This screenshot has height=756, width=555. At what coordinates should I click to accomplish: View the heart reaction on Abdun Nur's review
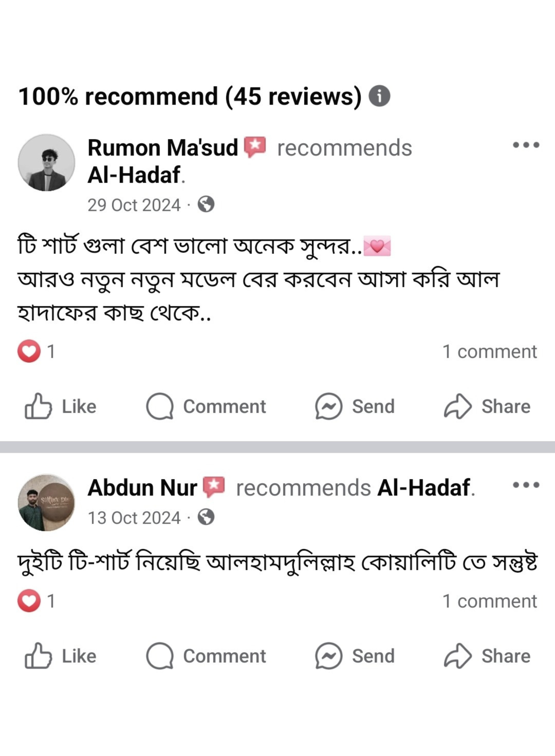point(29,601)
